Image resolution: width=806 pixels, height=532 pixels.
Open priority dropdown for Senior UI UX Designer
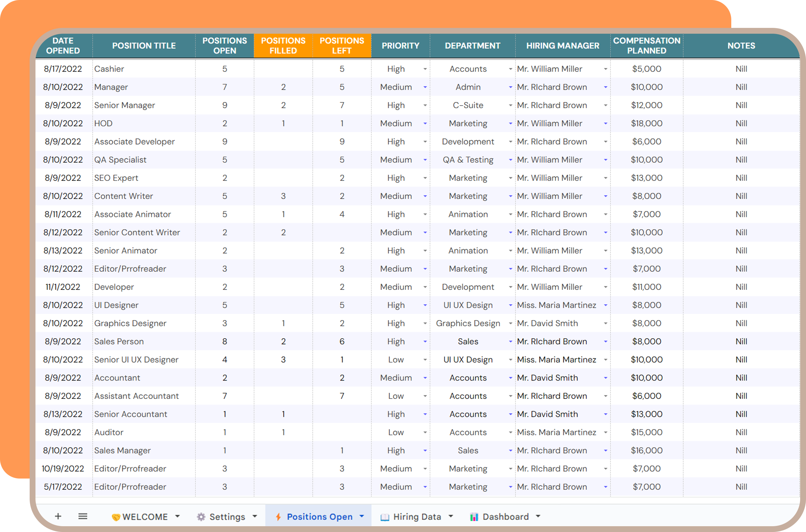tap(425, 360)
